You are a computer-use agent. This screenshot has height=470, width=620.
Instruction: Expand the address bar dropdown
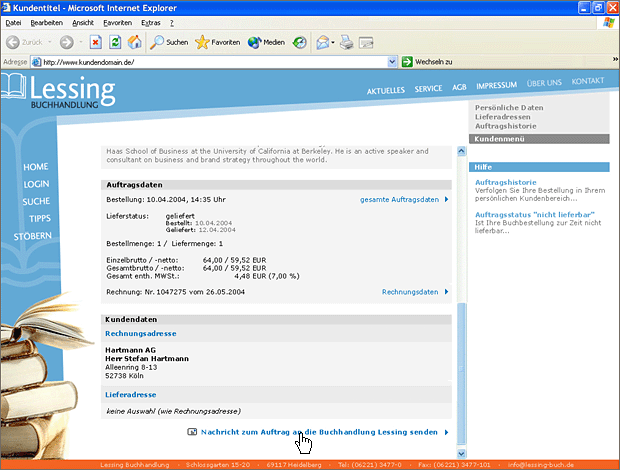pos(392,62)
